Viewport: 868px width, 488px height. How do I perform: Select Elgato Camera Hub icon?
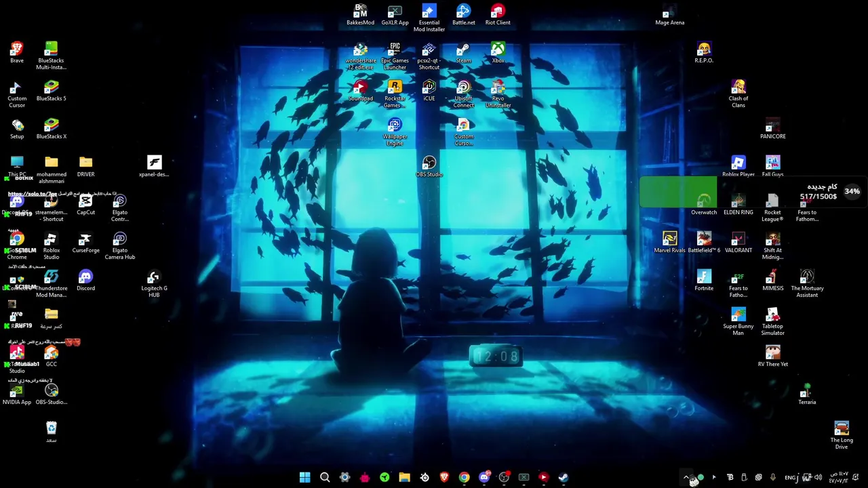pos(120,246)
